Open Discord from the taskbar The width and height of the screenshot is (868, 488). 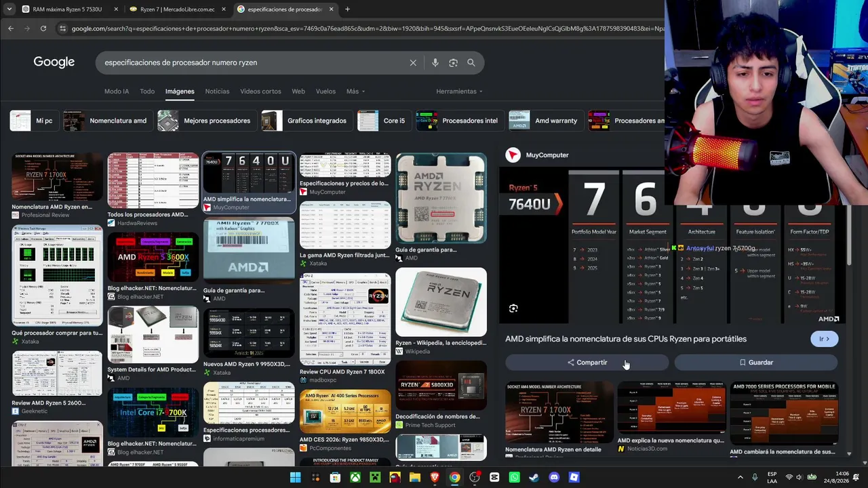tap(554, 478)
